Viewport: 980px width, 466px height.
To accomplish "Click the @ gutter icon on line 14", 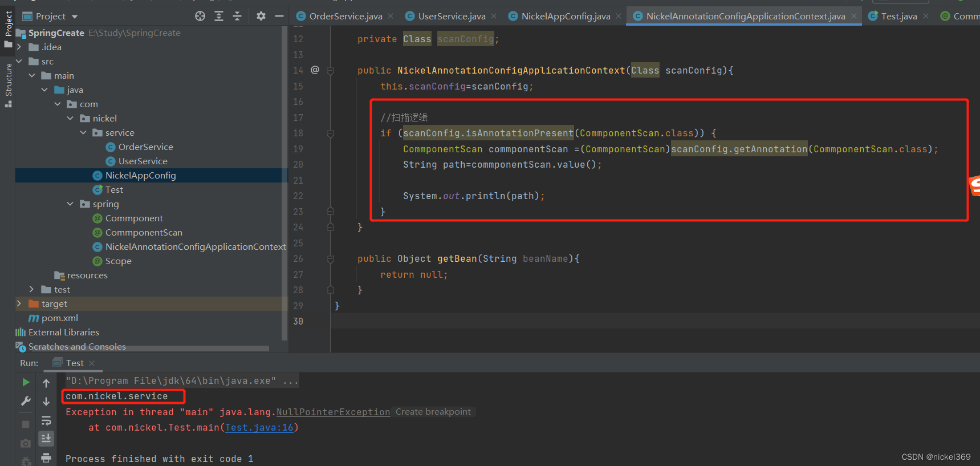I will 315,70.
